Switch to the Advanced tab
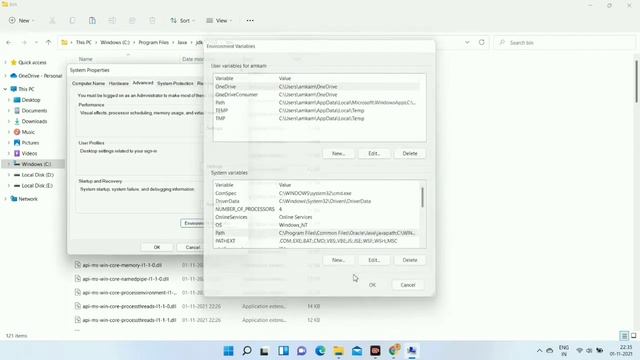 click(143, 83)
